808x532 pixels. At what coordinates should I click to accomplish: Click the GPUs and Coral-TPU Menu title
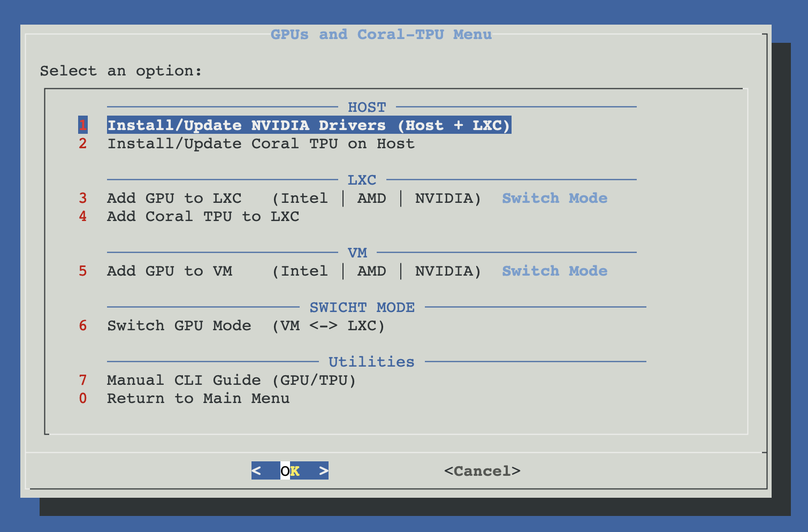(x=381, y=34)
